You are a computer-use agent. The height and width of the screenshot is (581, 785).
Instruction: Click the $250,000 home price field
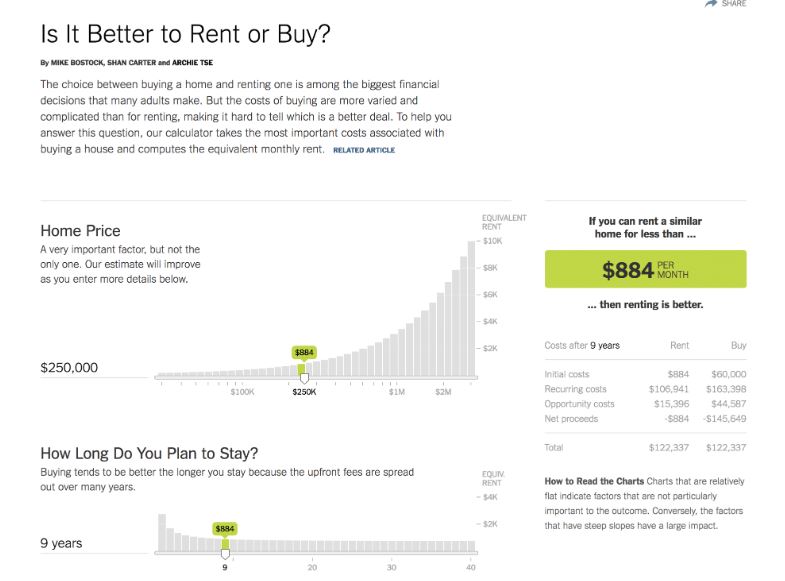[70, 368]
